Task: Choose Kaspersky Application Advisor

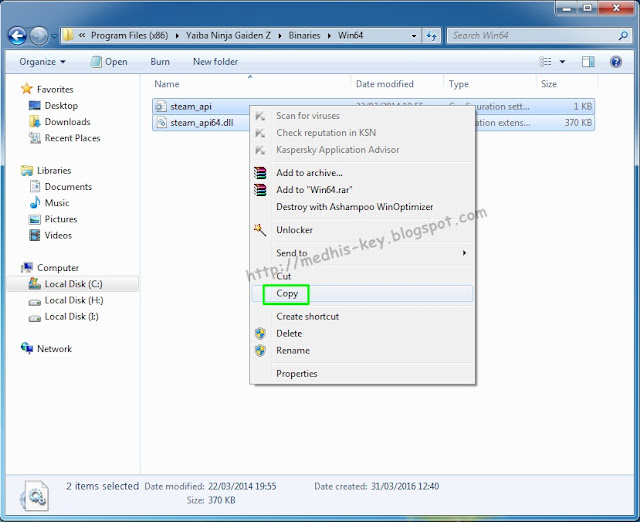Action: [362, 150]
